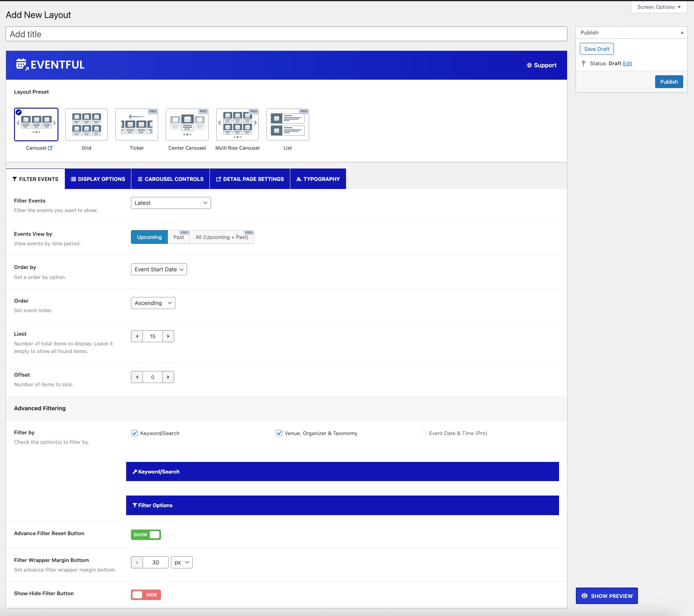Uncheck the Keyword/Search filter checkbox
The height and width of the screenshot is (616, 694).
[135, 433]
